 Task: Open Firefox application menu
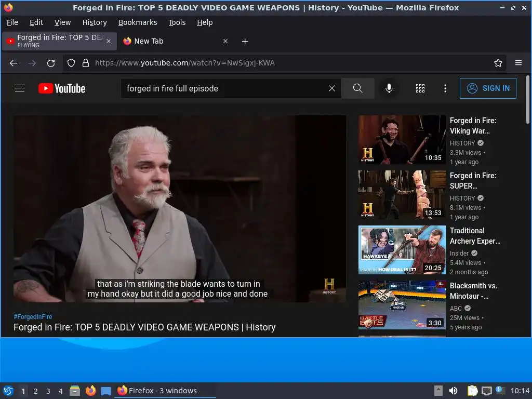point(518,63)
